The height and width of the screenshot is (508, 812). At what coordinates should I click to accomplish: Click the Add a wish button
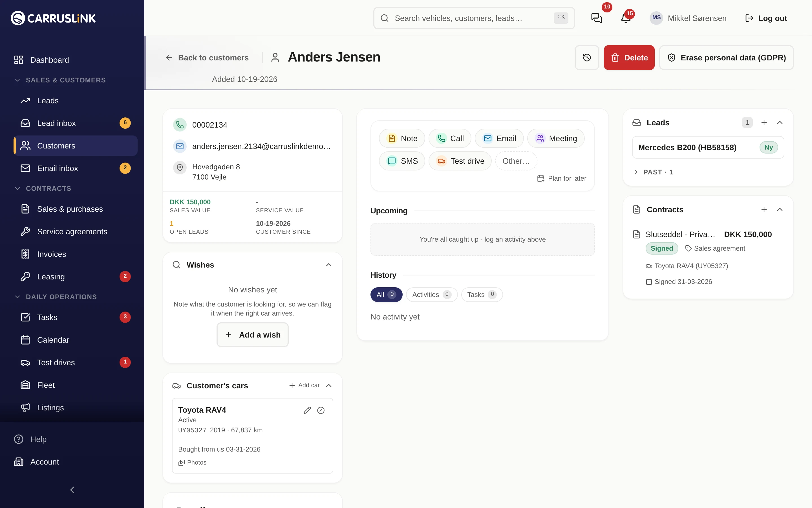(253, 335)
